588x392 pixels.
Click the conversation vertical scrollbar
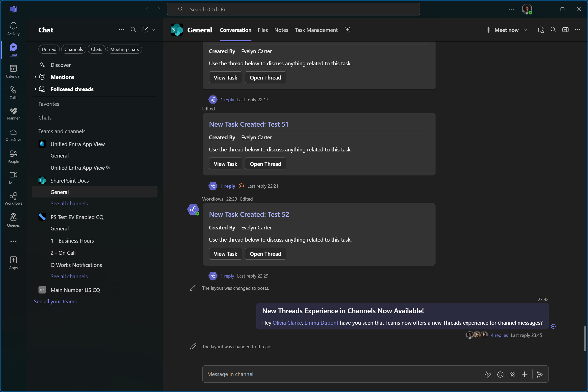pyautogui.click(x=585, y=338)
